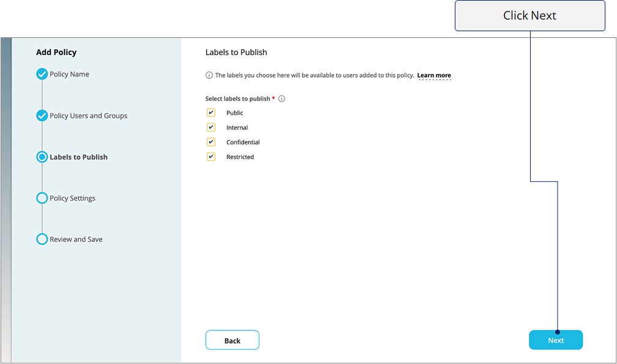Viewport: 617px width, 364px height.
Task: Jump to the Policy Settings step
Action: (x=72, y=198)
